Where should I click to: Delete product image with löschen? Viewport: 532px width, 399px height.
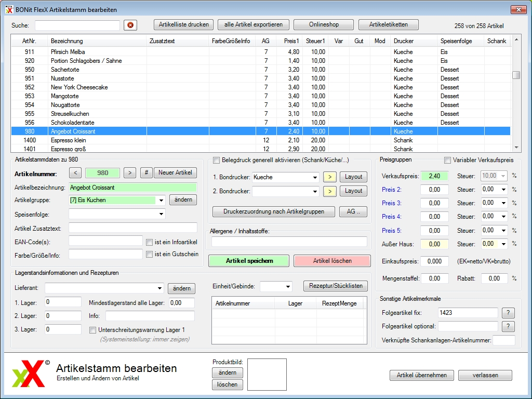(228, 384)
